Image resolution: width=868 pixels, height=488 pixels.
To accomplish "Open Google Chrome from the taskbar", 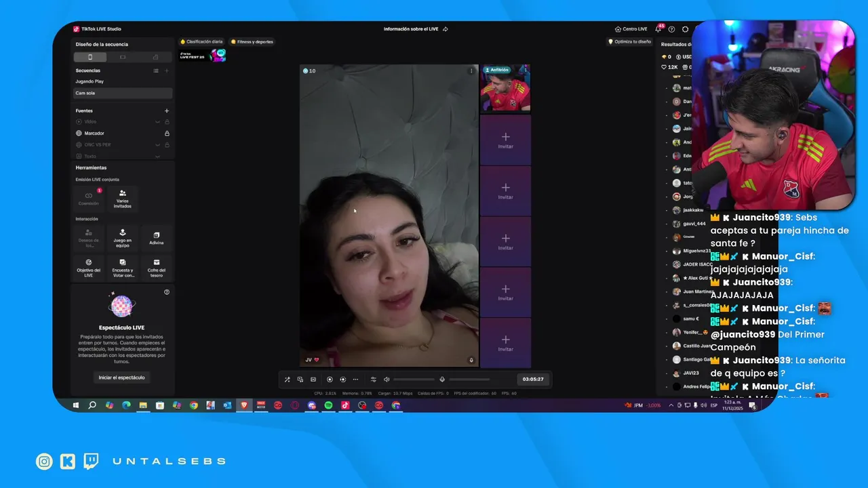I will pos(193,405).
